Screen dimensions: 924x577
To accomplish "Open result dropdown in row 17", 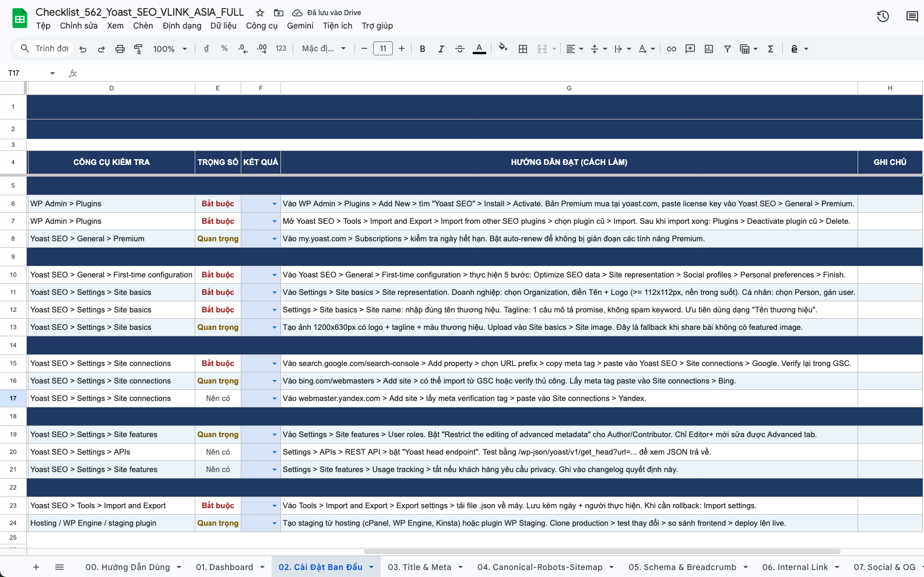I will tap(274, 399).
